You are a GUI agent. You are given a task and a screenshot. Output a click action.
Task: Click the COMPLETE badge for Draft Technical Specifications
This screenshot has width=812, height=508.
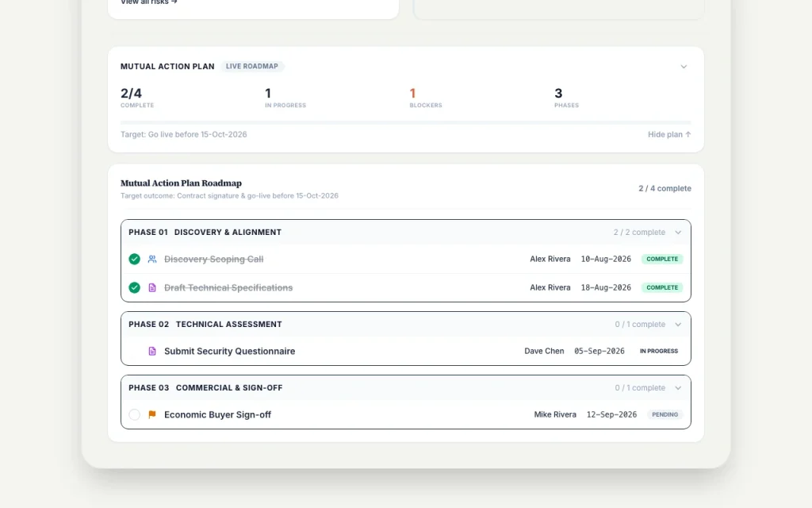click(x=662, y=287)
